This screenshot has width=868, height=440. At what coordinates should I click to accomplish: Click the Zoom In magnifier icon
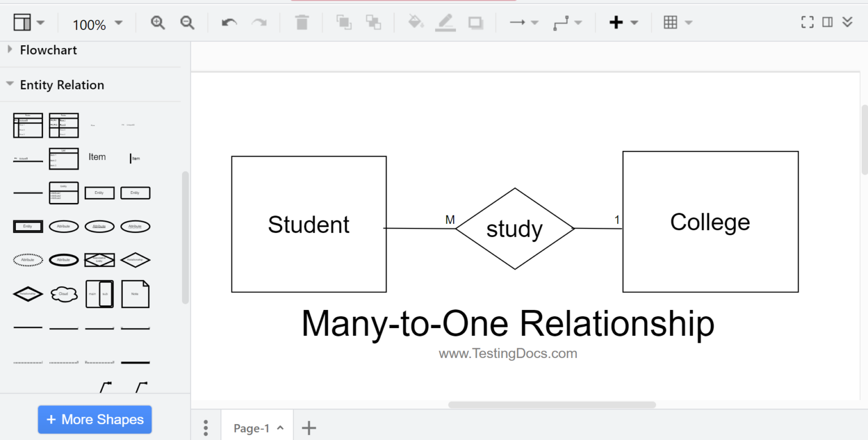pos(158,22)
